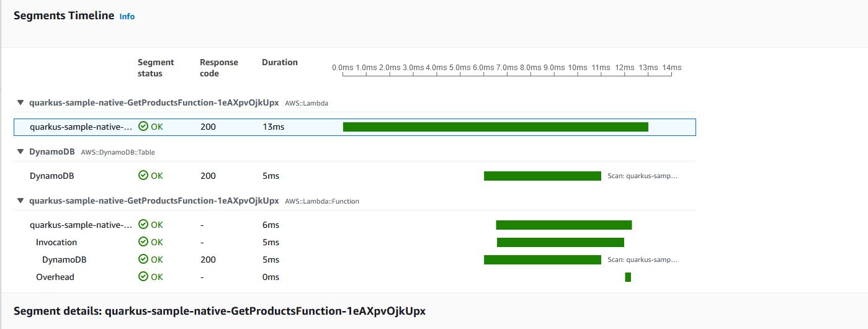Select the Invocation subsegment row

click(x=355, y=242)
